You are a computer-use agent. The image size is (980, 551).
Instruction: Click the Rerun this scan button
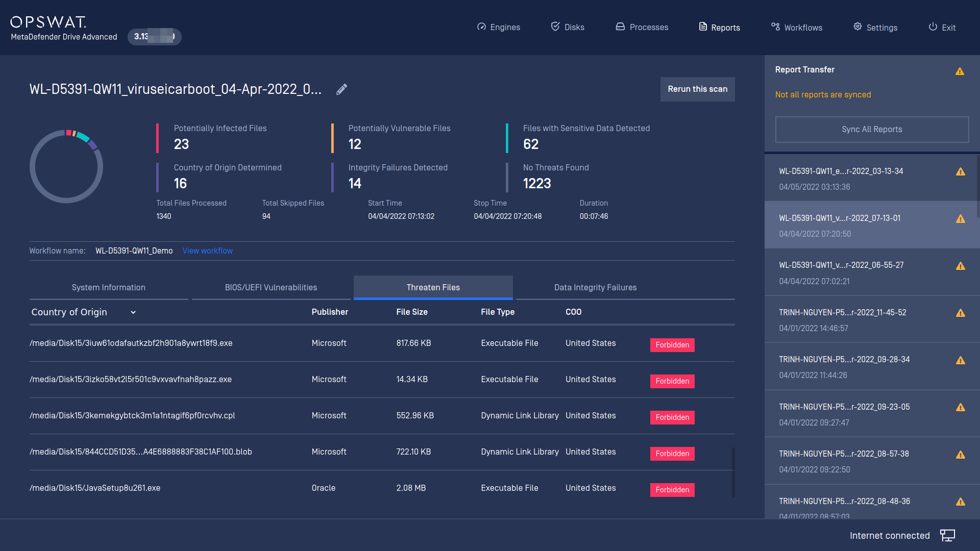[698, 89]
